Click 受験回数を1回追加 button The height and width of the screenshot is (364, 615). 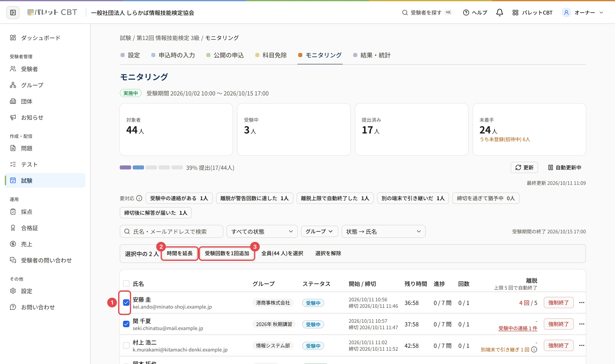(x=227, y=253)
